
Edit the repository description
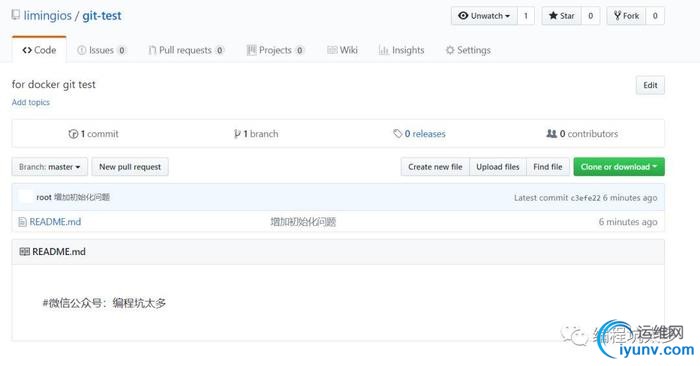coord(650,85)
